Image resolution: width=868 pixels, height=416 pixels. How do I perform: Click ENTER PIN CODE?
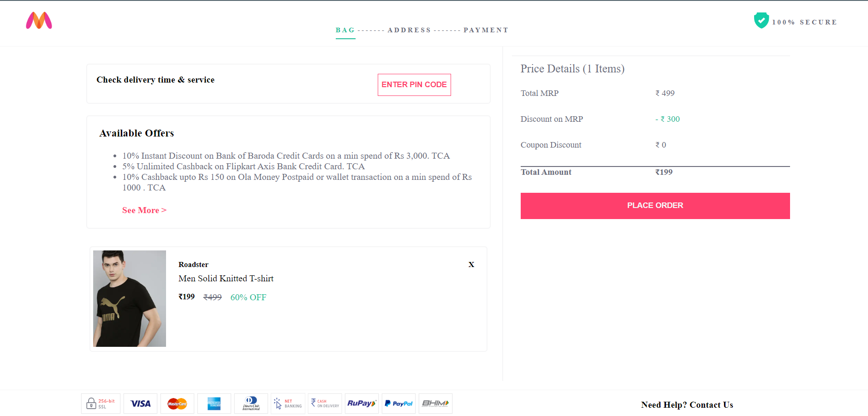coord(414,84)
